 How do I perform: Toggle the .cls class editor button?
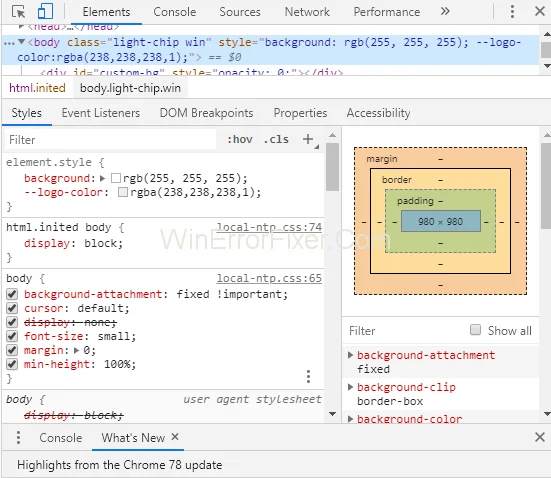coord(276,140)
